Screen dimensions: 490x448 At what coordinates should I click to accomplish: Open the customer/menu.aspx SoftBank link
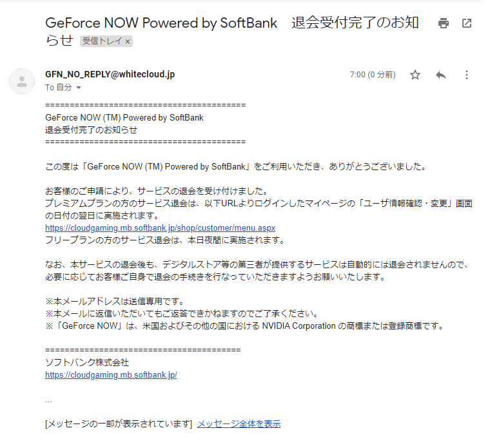161,228
